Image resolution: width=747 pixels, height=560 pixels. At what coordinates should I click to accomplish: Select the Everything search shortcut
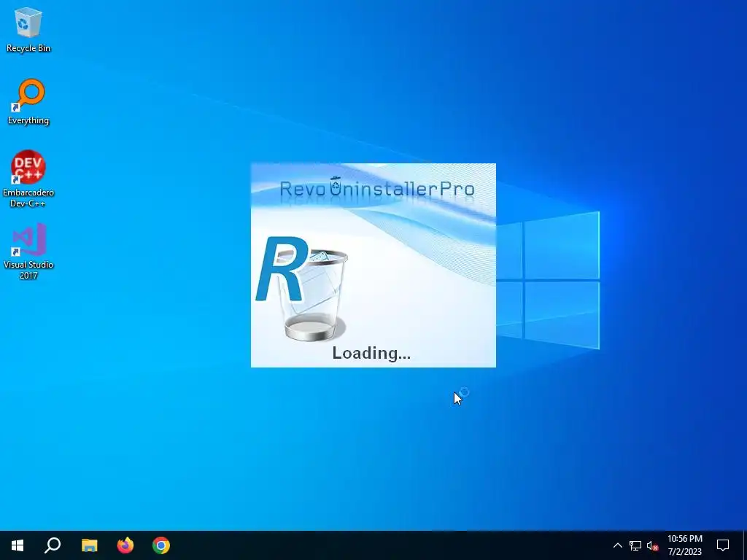[28, 102]
